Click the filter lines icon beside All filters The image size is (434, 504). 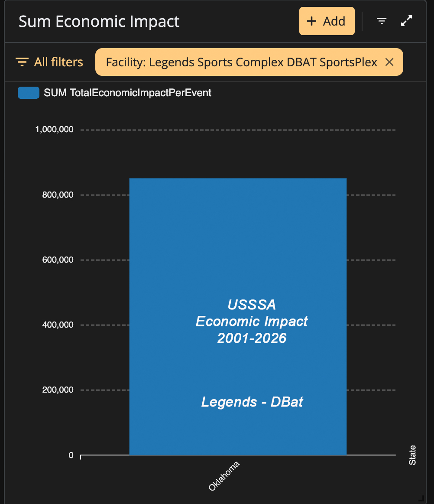pyautogui.click(x=22, y=62)
